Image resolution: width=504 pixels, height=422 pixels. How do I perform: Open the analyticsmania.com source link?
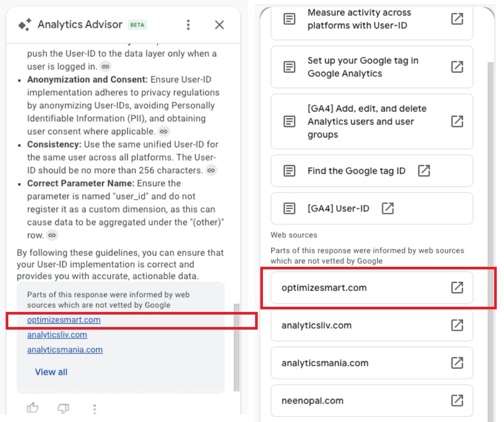(64, 349)
